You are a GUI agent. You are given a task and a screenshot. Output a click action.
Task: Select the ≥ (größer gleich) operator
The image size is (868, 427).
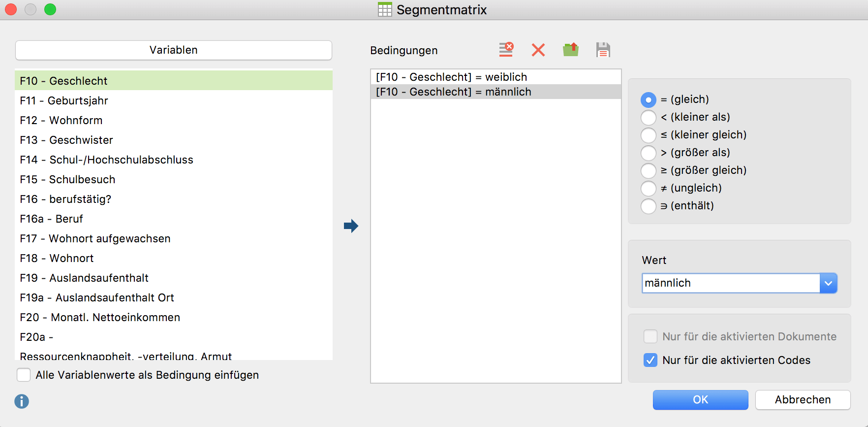pyautogui.click(x=649, y=171)
